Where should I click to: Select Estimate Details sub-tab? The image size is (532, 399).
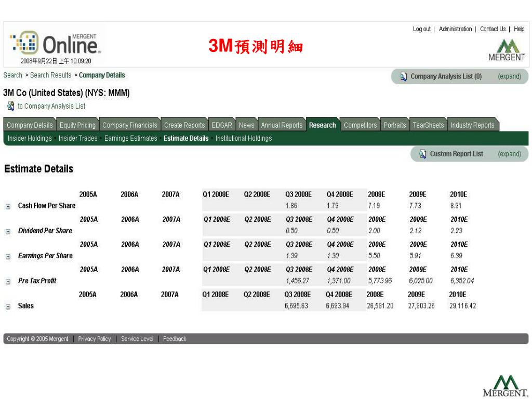pyautogui.click(x=187, y=138)
